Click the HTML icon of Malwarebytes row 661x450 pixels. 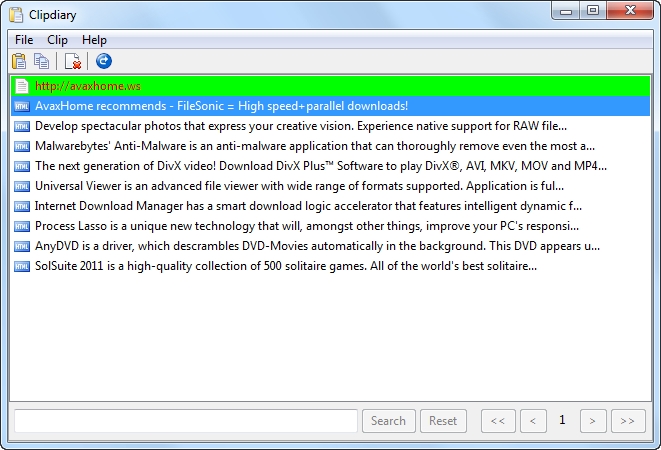[21, 146]
